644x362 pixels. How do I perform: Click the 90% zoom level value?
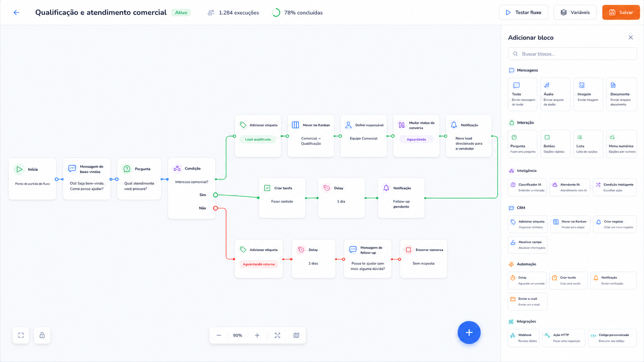(x=238, y=335)
